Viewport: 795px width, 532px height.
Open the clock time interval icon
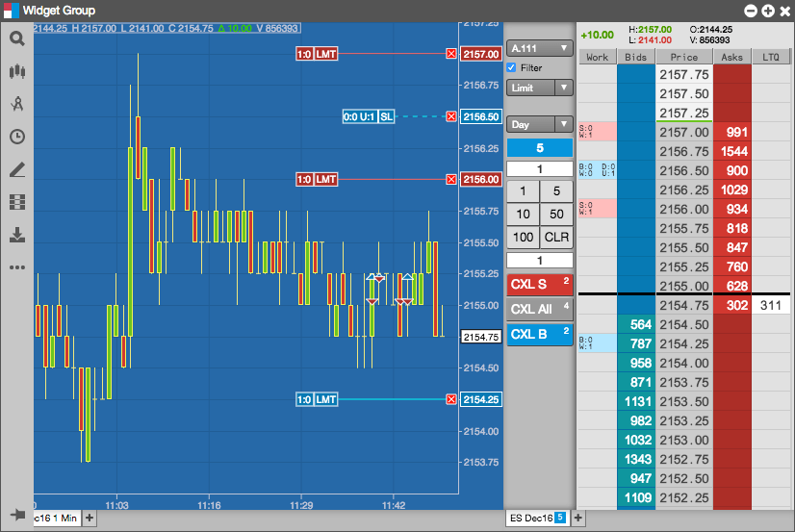[17, 137]
